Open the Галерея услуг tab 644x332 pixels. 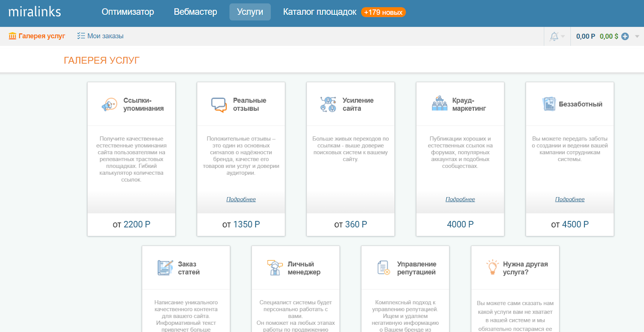37,36
